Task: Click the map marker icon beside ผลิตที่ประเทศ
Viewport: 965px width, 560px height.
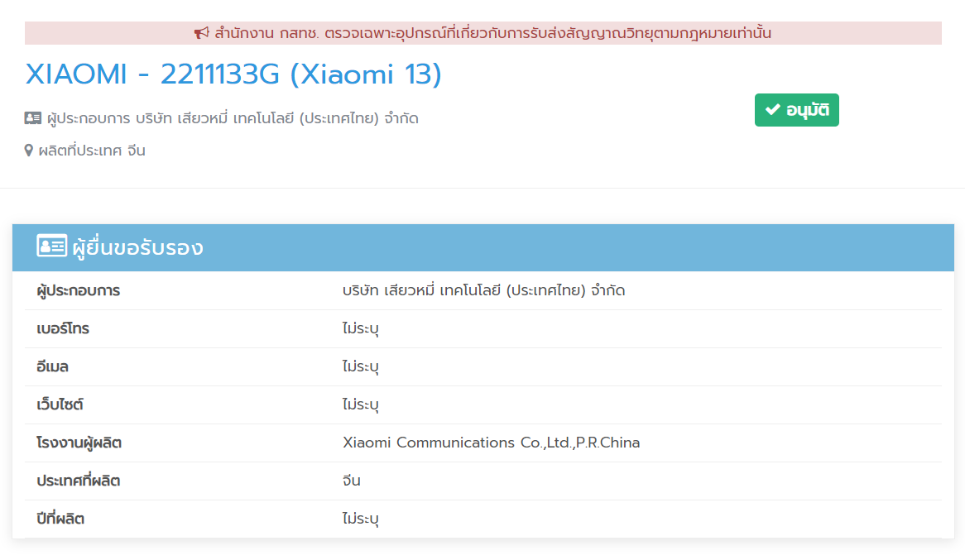Action: (29, 151)
